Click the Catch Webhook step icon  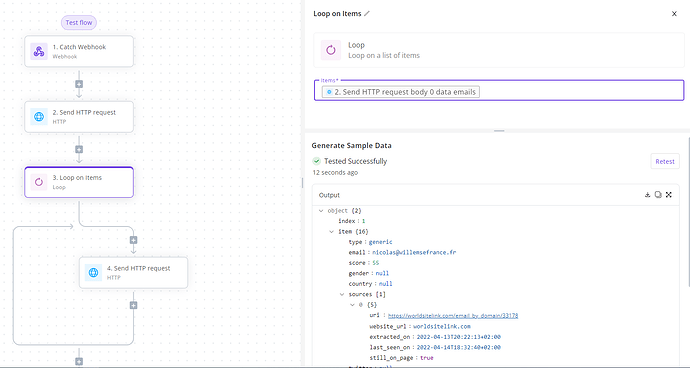39,52
